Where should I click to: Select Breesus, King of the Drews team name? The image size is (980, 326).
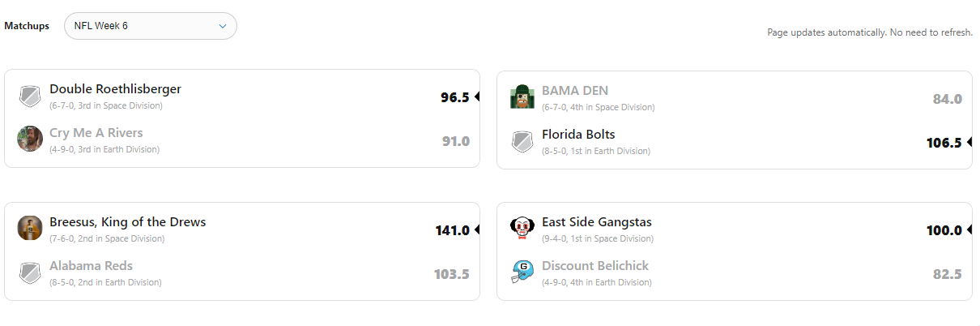127,222
